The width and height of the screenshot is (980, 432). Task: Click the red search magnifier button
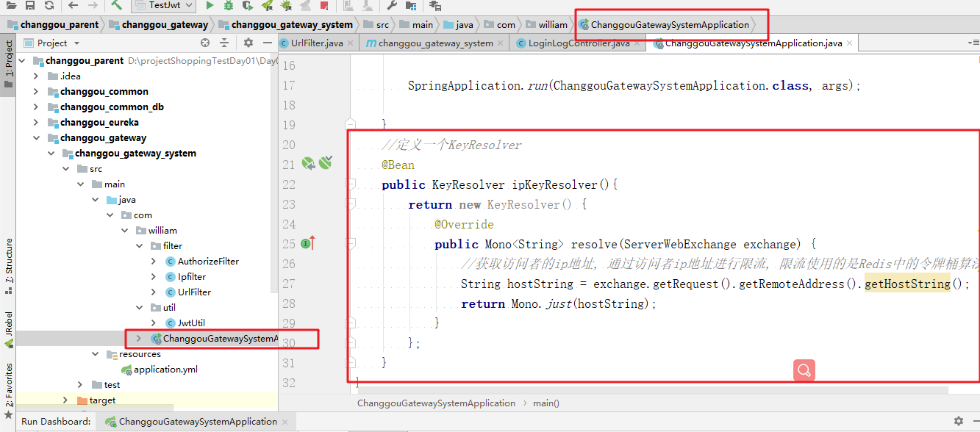click(x=804, y=370)
